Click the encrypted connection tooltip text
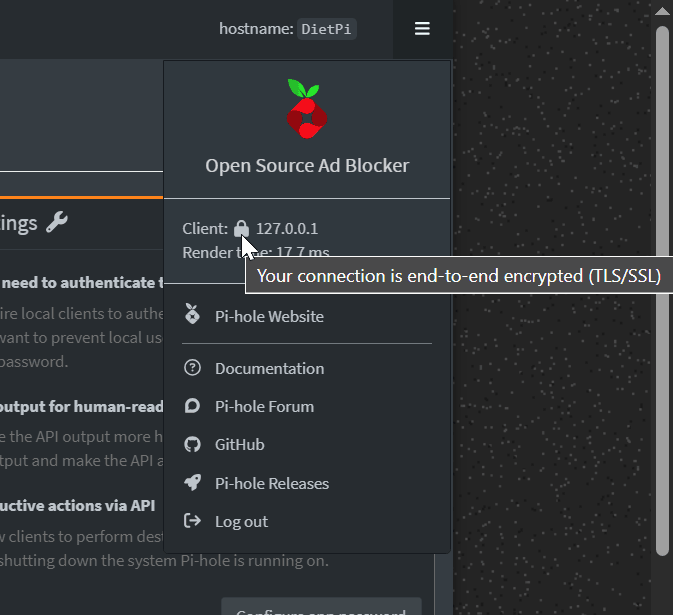 pos(459,276)
